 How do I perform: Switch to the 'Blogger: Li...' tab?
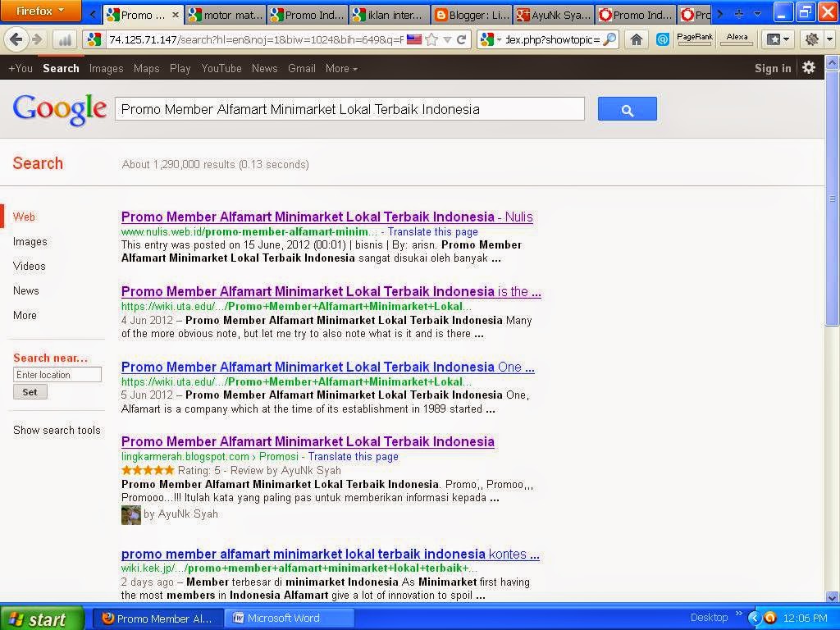[x=471, y=15]
